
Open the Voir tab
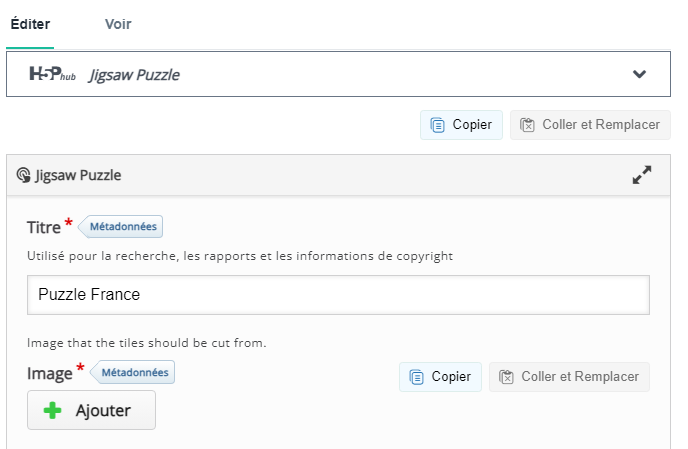pos(118,24)
